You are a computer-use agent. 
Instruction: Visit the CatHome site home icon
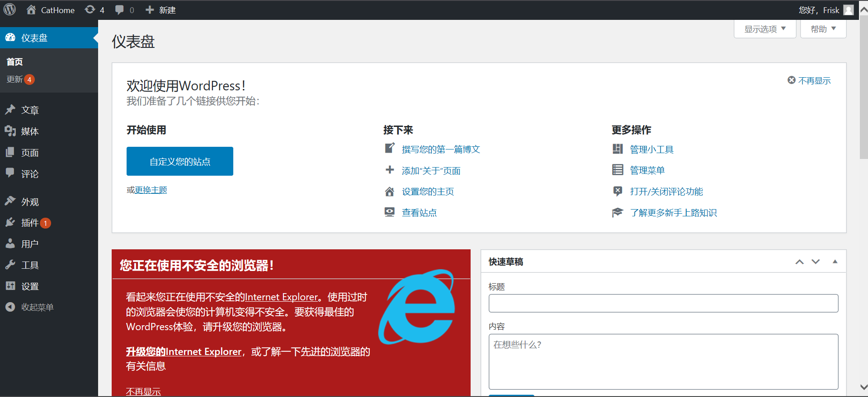point(31,9)
